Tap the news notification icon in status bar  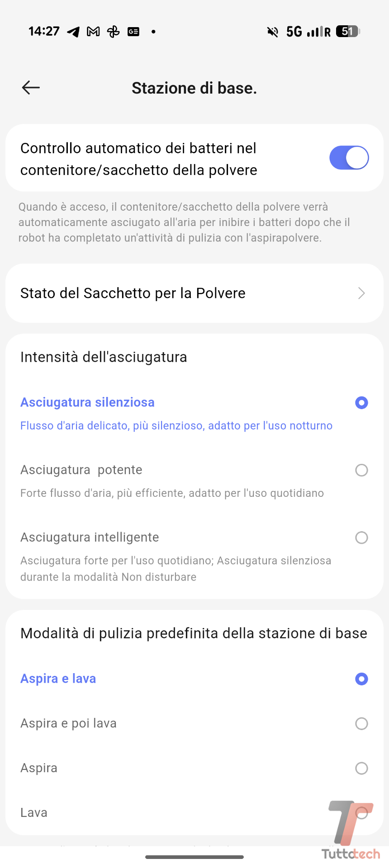tap(133, 32)
